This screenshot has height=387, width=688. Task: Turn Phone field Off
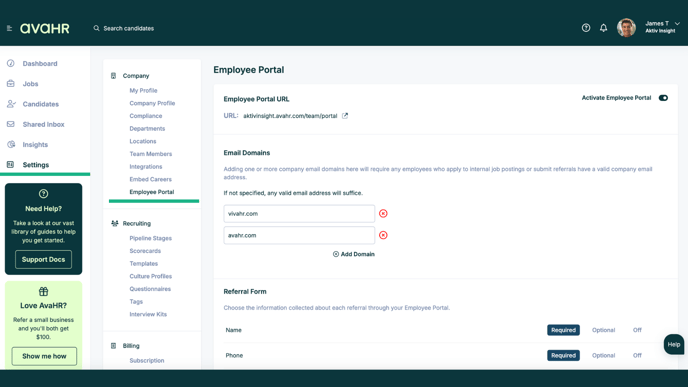click(637, 355)
